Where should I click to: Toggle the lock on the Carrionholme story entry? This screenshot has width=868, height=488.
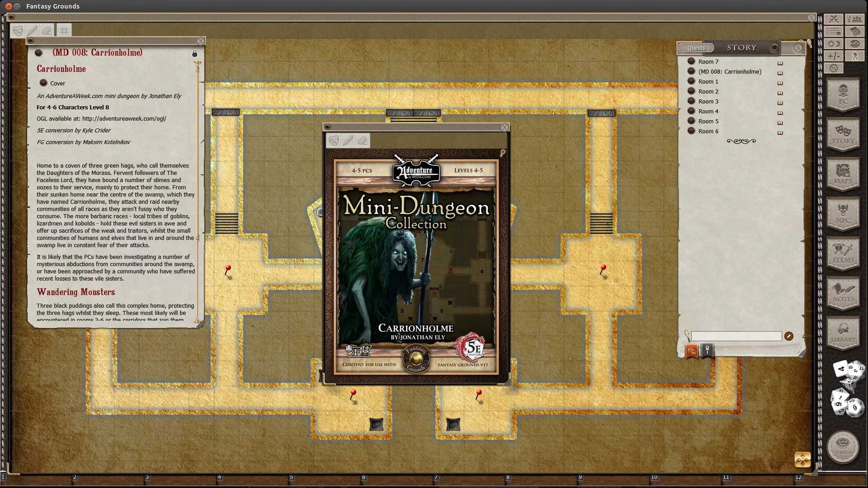[195, 53]
